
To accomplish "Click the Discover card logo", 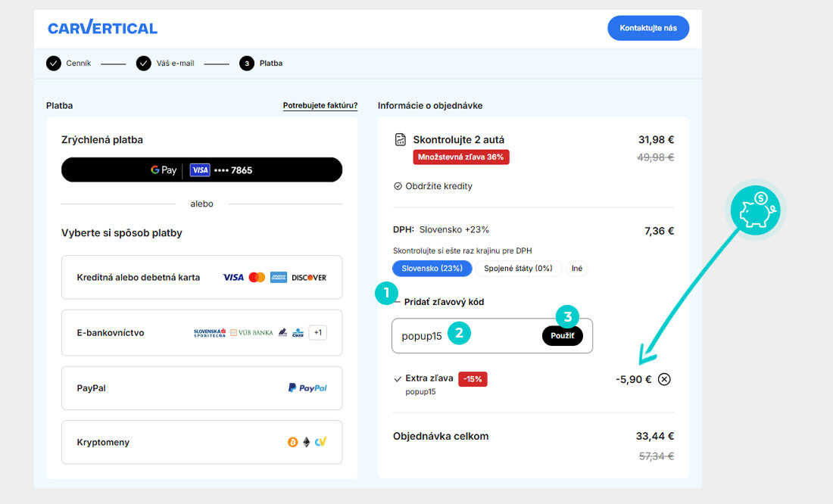I will coord(309,277).
